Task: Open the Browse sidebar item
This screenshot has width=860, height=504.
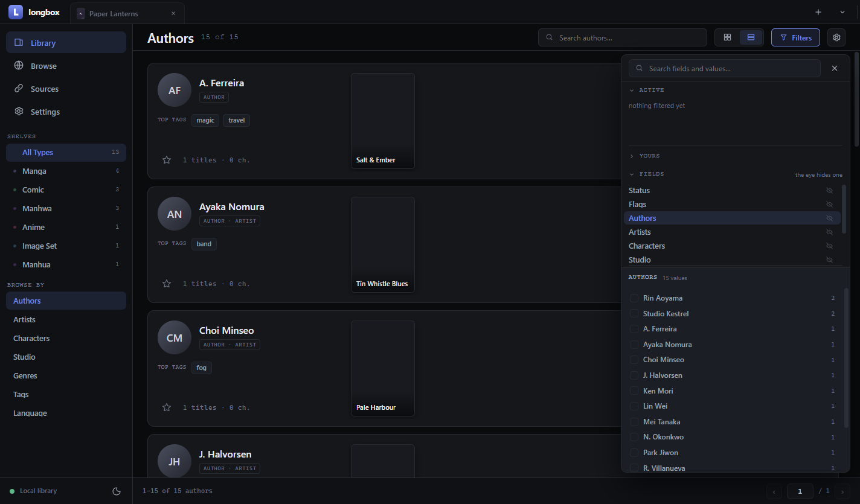Action: pyautogui.click(x=66, y=66)
